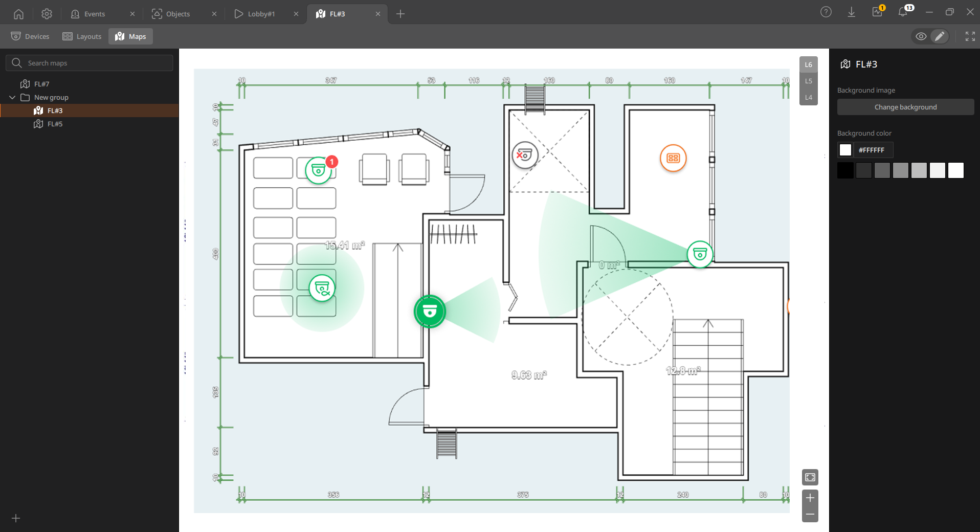Switch to the Layouts tab

[82, 36]
